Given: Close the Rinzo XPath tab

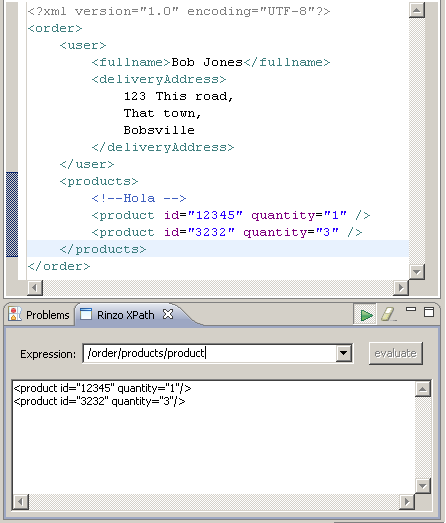Looking at the screenshot, I should (x=168, y=314).
